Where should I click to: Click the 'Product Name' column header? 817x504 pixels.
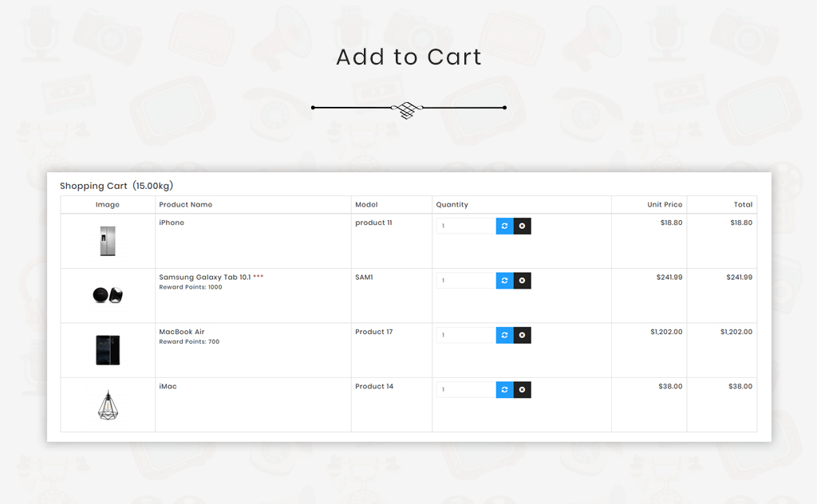pyautogui.click(x=185, y=205)
